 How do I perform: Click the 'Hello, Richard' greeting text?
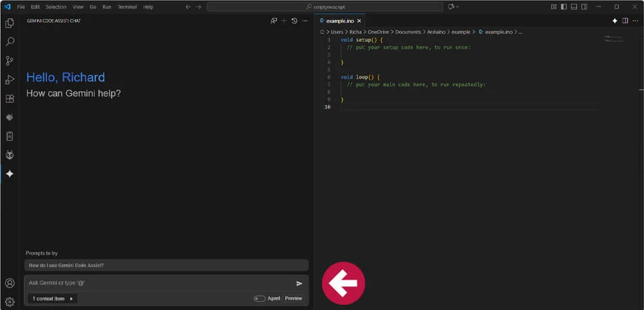(x=66, y=77)
